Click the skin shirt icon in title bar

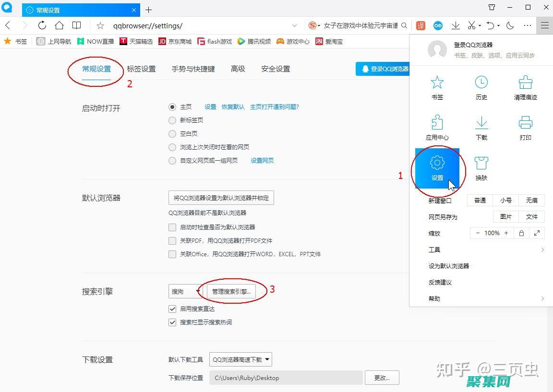(x=492, y=7)
